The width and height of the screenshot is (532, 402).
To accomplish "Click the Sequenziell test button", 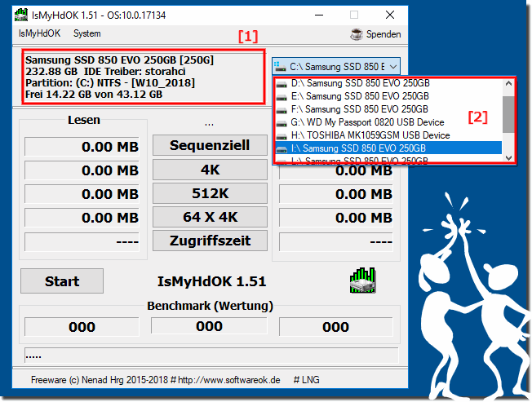I will 210,145.
